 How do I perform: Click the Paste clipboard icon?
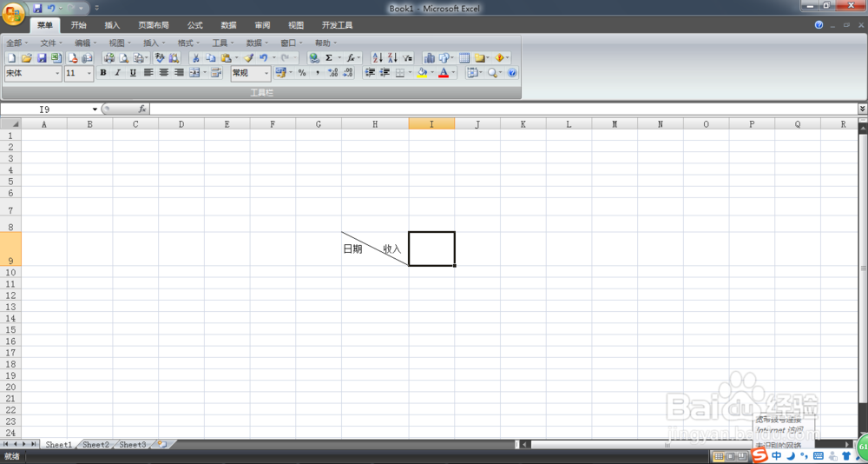click(226, 57)
